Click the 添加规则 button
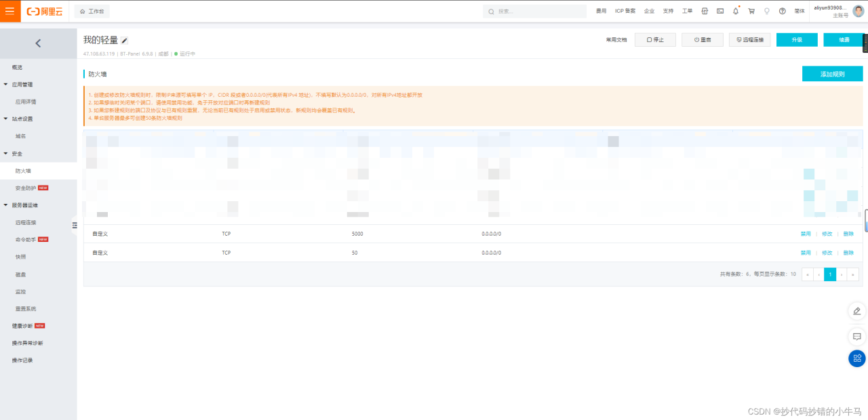Screen dimensions: 868x420 pos(832,74)
